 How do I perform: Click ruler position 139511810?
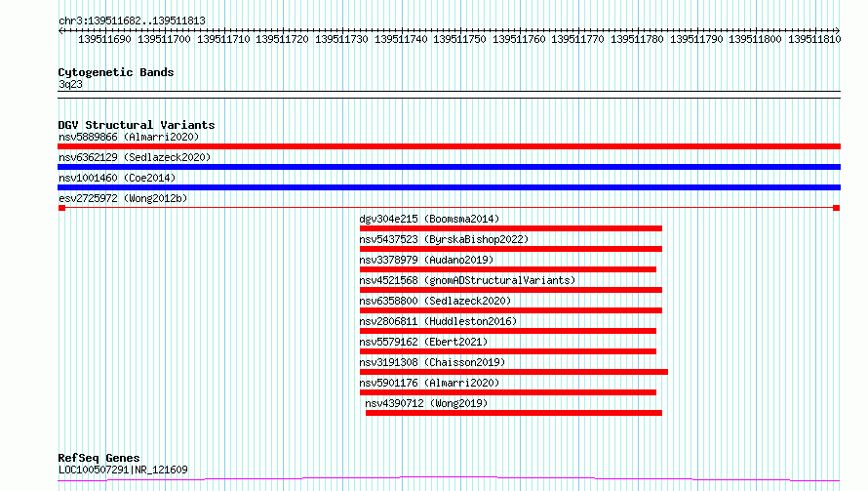815,39
